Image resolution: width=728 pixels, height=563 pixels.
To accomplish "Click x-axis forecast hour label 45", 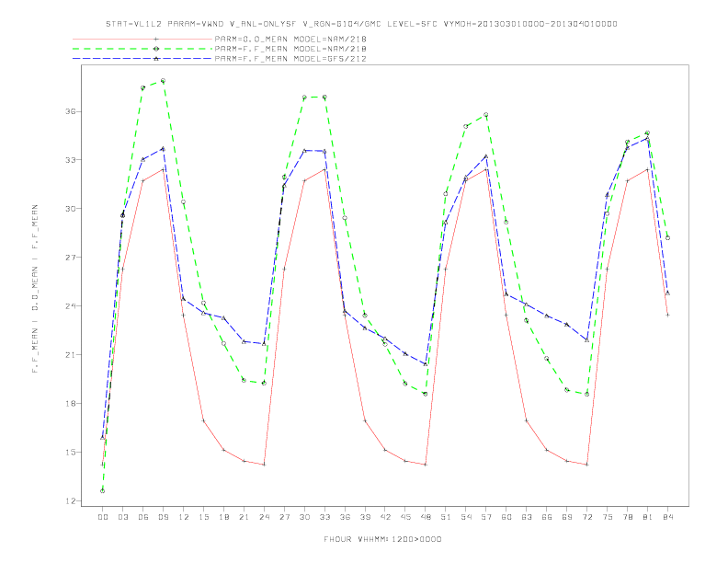I will click(x=405, y=517).
